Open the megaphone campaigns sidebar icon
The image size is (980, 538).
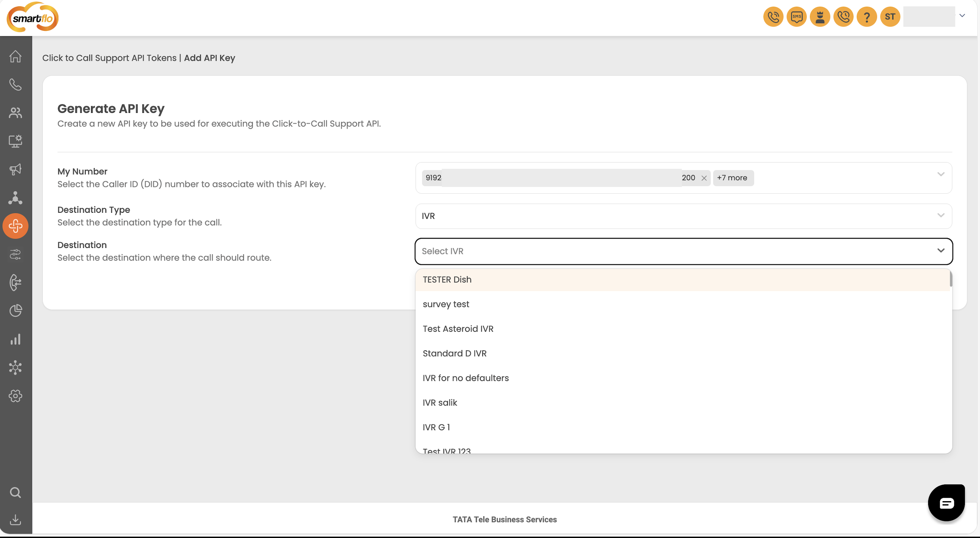click(x=16, y=170)
